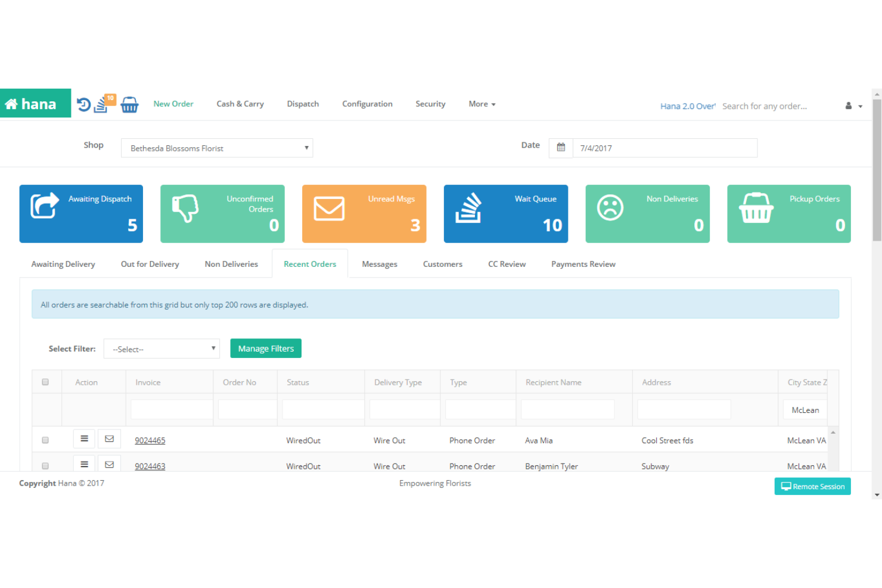
Task: Click the Wait Queue stack icon tile
Action: (469, 207)
